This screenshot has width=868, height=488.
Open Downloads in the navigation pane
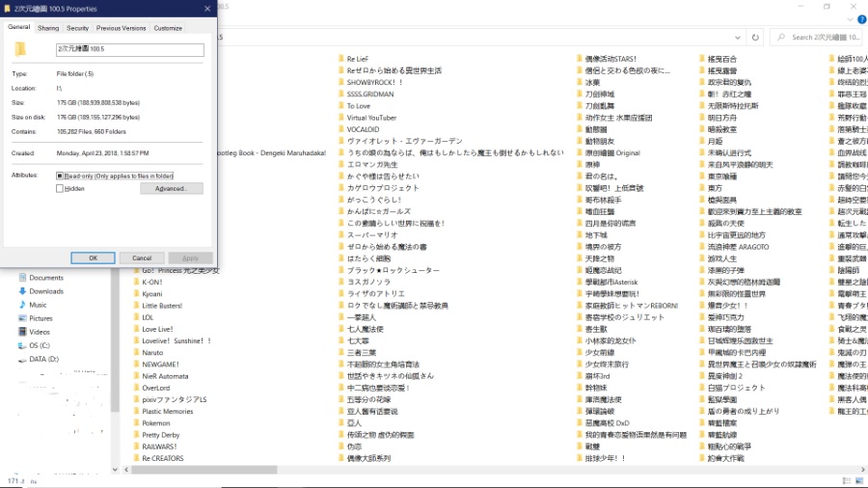point(46,291)
